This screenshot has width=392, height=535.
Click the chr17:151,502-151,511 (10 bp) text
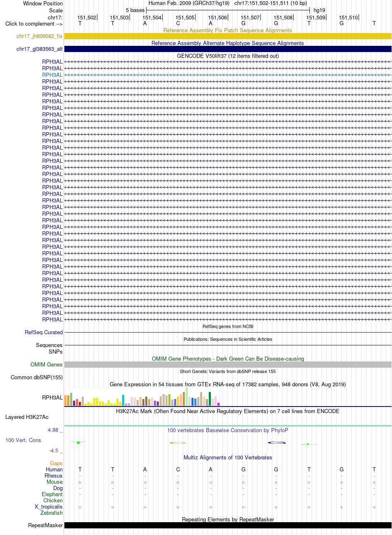point(271,3)
